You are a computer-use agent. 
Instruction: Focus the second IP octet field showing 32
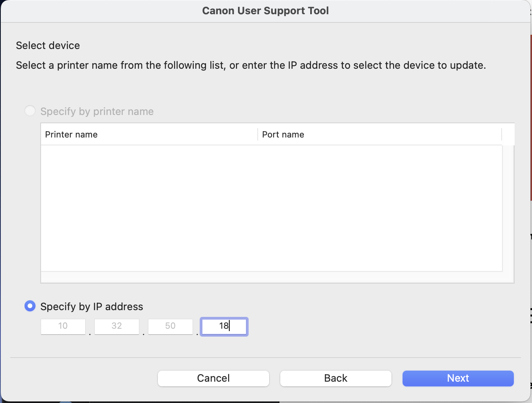point(117,326)
